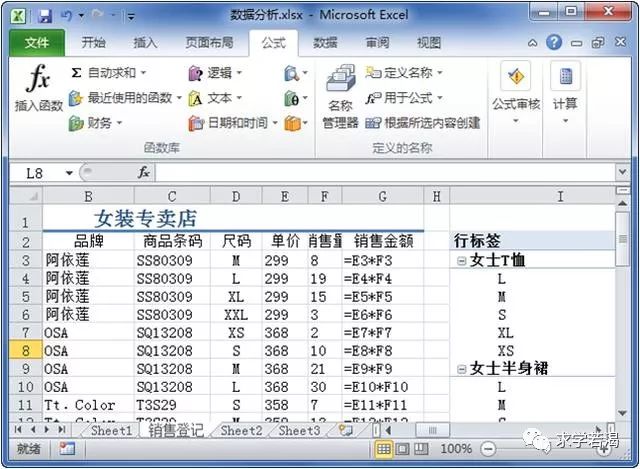640x469 pixels.
Task: Click the vertical scrollbar down arrow
Action: (622, 413)
